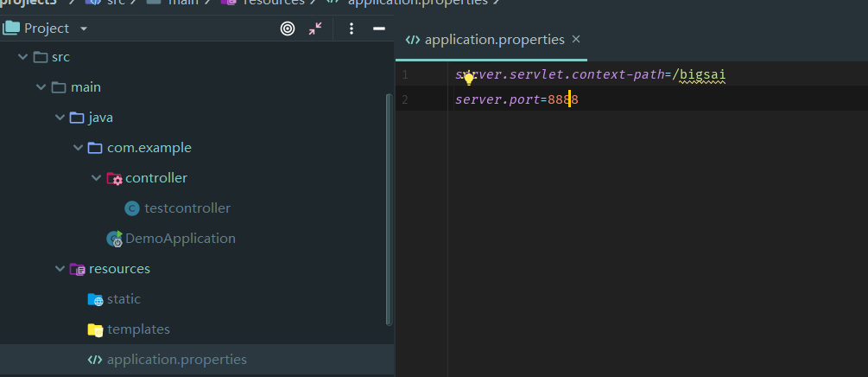The height and width of the screenshot is (377, 868).
Task: Collapse the com.example package
Action: (78, 148)
